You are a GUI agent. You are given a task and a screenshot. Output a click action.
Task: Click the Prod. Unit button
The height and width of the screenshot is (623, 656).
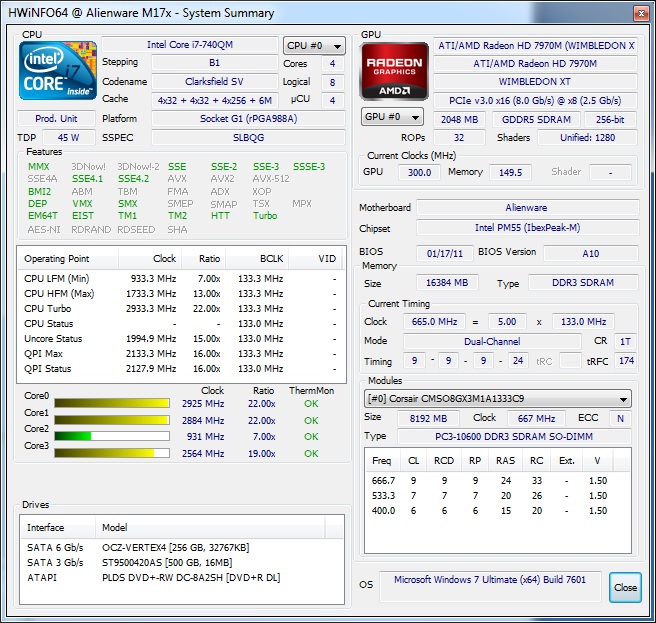pos(56,119)
